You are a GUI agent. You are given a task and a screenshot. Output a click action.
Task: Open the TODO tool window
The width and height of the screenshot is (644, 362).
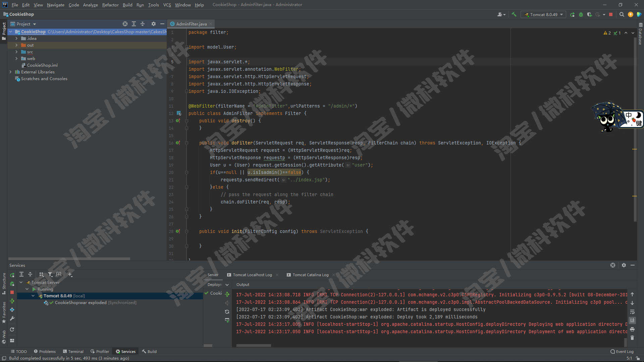[x=19, y=352]
